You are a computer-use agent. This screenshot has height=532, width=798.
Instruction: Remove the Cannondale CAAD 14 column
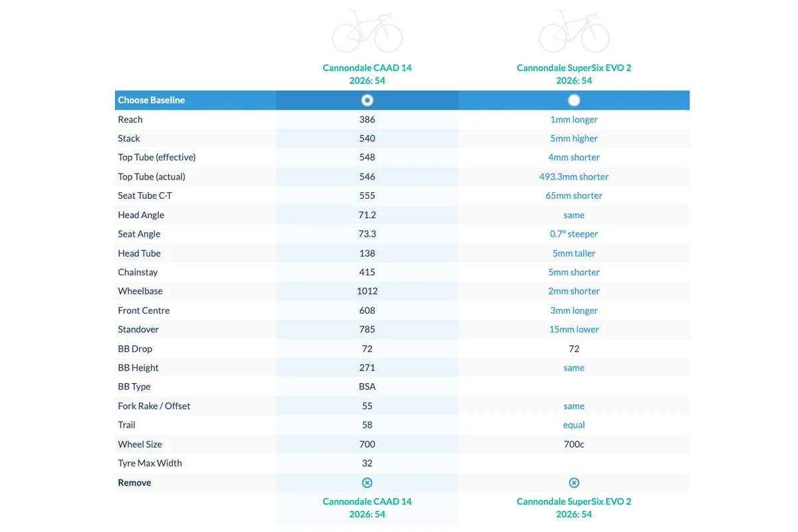367,483
